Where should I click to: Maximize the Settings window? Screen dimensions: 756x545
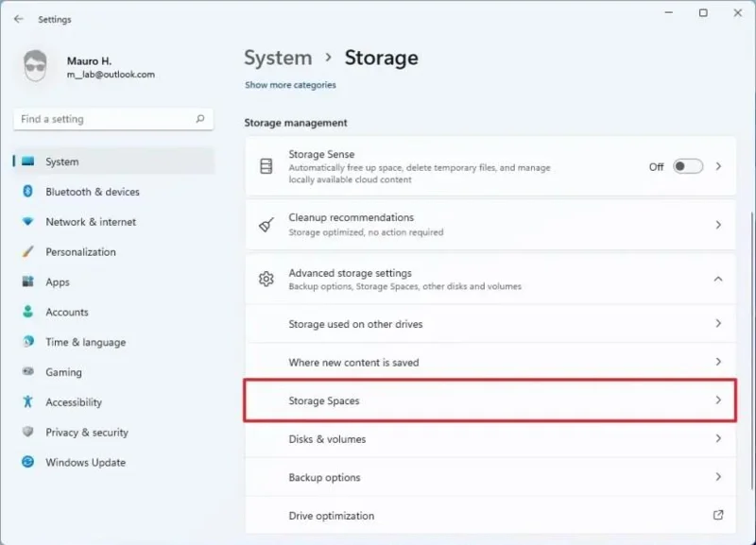[703, 12]
